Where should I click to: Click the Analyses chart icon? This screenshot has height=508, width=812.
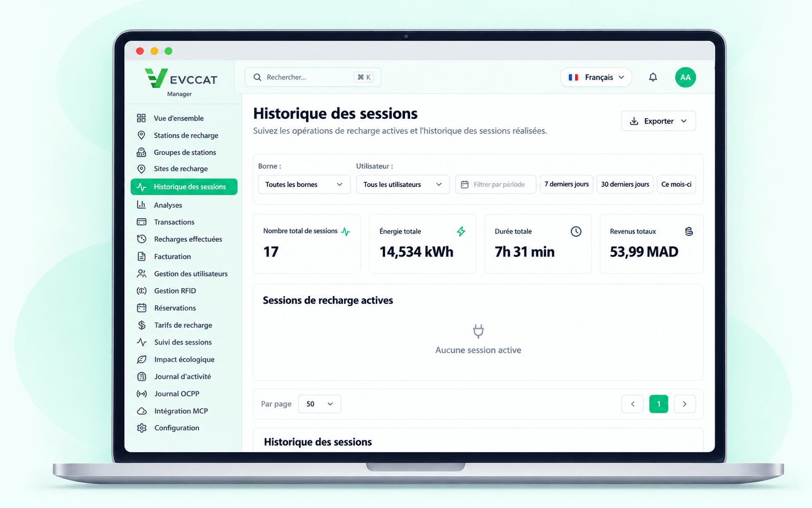[141, 205]
